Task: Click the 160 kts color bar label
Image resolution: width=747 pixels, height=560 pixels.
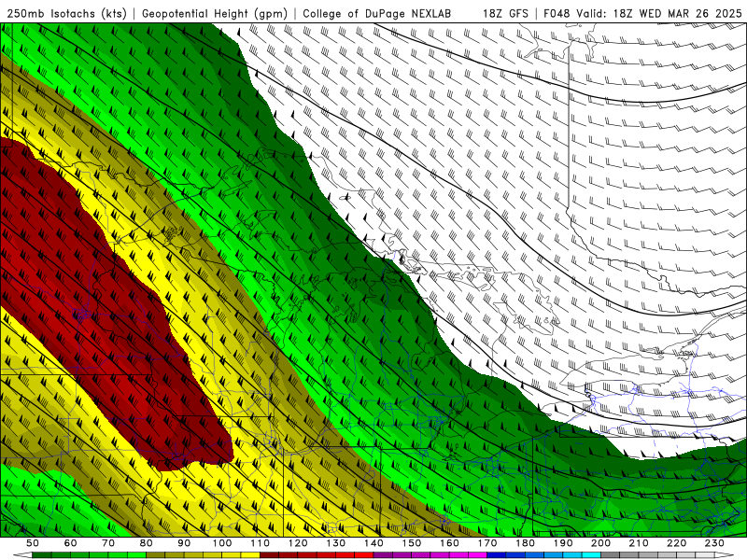Action: [450, 543]
